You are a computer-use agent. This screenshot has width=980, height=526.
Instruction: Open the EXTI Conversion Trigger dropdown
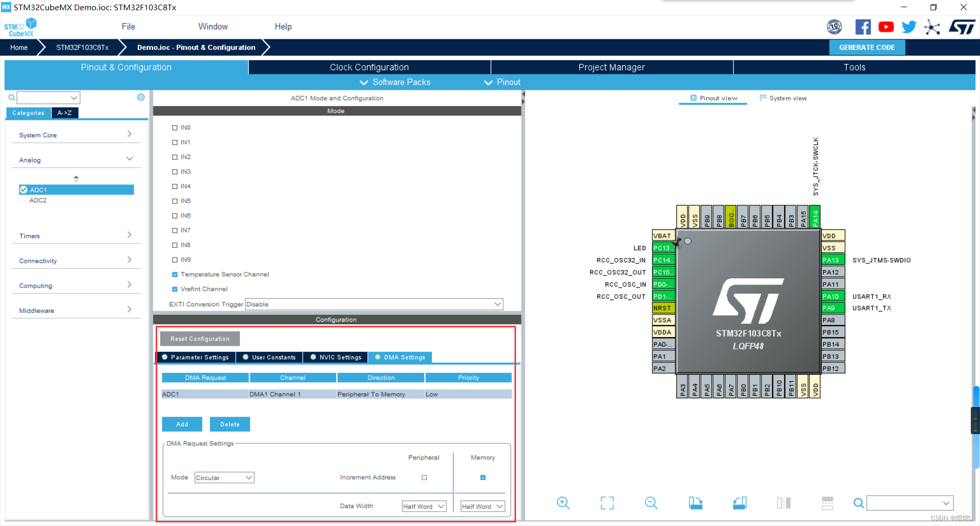click(374, 304)
